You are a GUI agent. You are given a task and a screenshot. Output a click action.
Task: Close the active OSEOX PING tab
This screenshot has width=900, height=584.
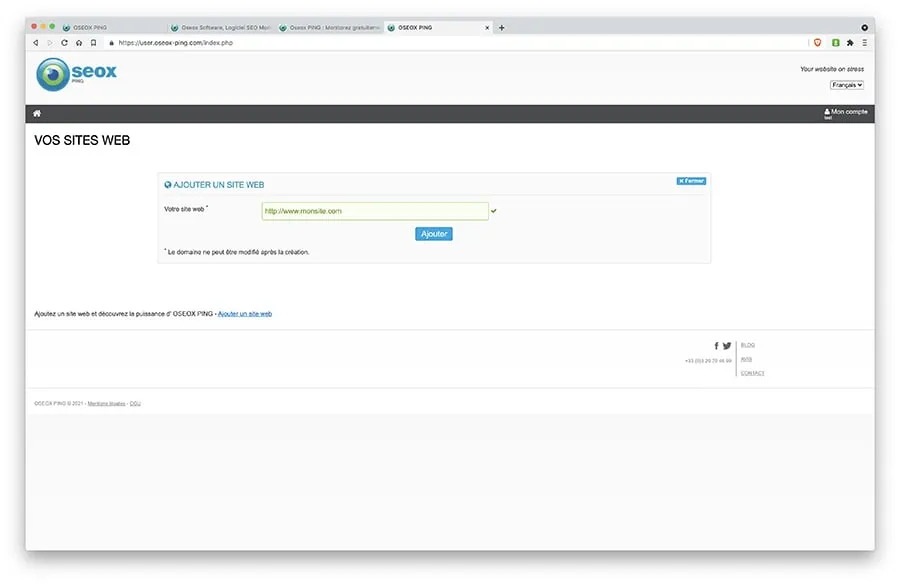tap(487, 28)
